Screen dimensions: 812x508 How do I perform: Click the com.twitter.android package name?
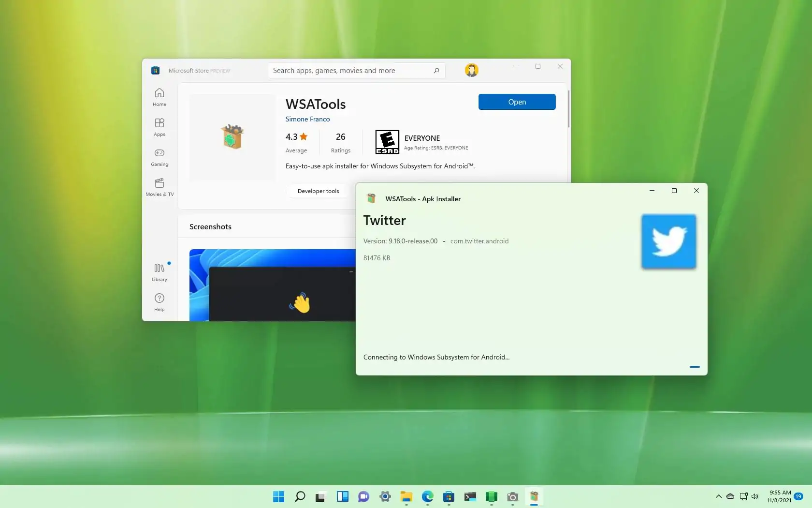click(x=479, y=241)
